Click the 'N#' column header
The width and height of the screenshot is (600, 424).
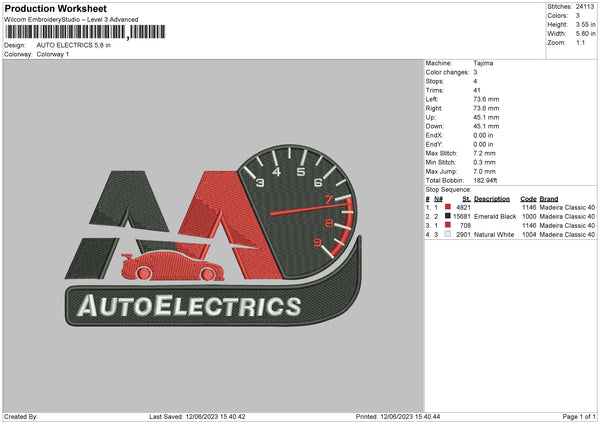pyautogui.click(x=438, y=199)
